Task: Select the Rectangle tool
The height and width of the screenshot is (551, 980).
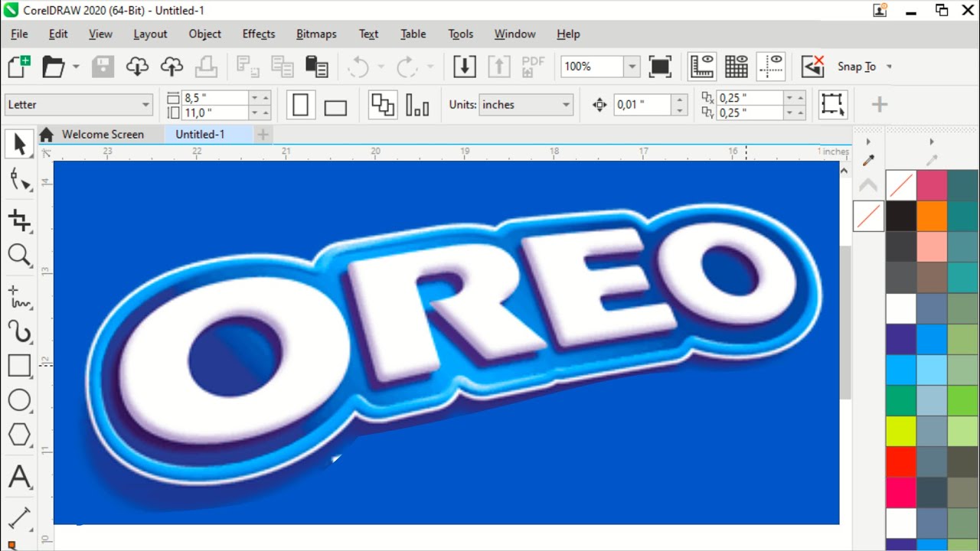Action: point(19,366)
